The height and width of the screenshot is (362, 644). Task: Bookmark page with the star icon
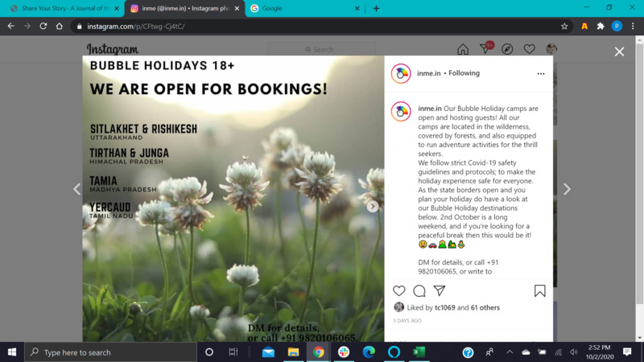tap(564, 26)
